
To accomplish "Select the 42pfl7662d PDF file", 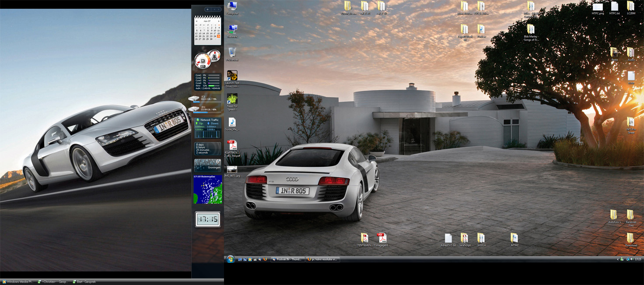I will click(x=232, y=148).
